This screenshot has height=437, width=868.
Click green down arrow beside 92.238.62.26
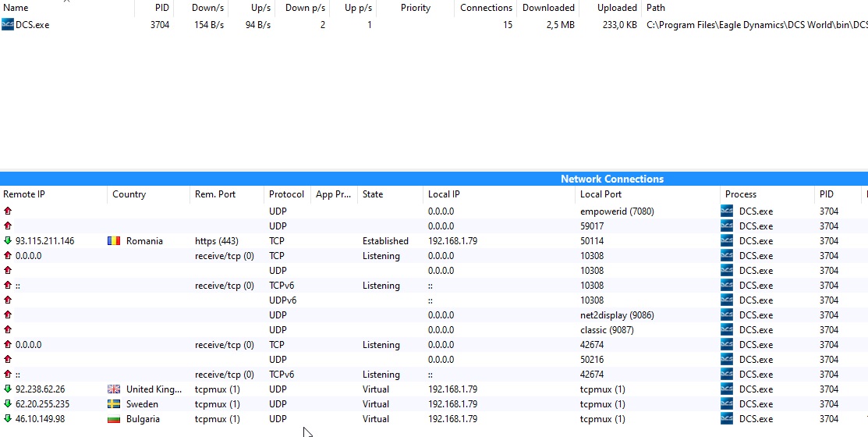click(8, 389)
